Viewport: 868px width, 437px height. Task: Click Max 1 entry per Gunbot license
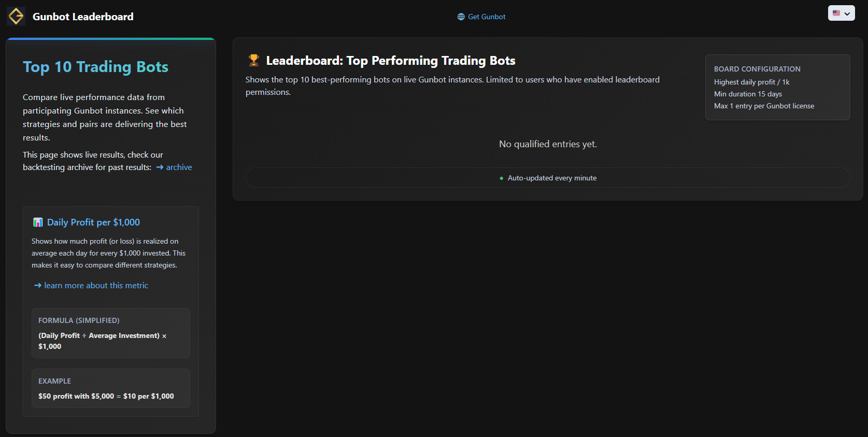(x=764, y=106)
